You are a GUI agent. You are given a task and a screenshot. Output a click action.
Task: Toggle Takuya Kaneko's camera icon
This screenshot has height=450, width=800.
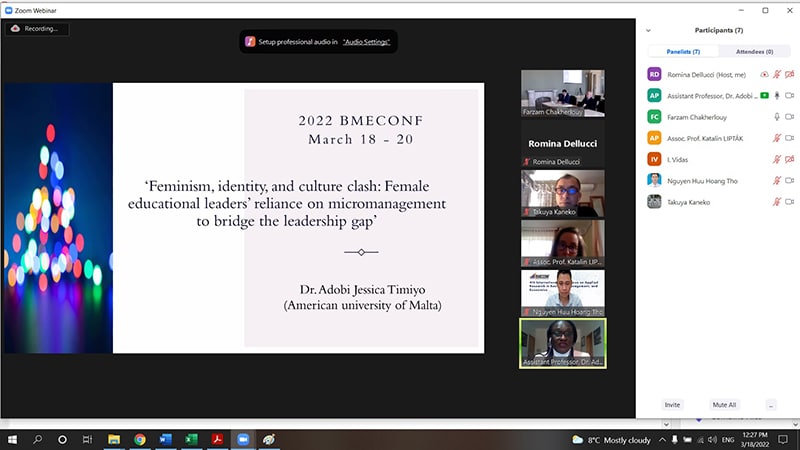point(789,201)
